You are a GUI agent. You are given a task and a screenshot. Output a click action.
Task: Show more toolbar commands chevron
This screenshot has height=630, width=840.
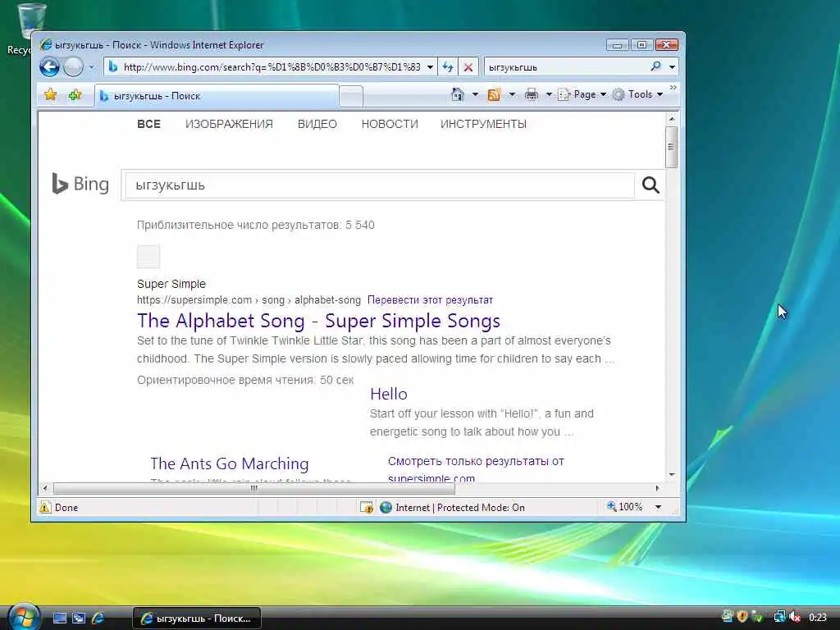click(x=673, y=87)
